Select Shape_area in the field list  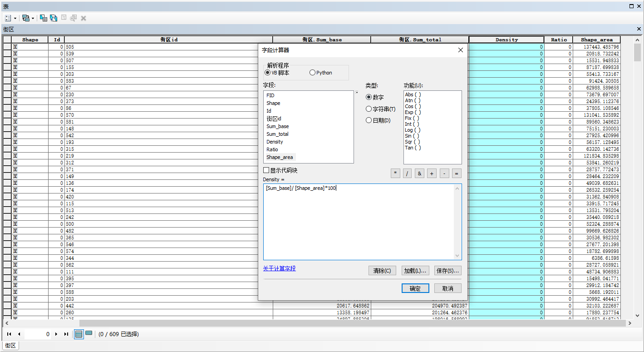click(280, 157)
